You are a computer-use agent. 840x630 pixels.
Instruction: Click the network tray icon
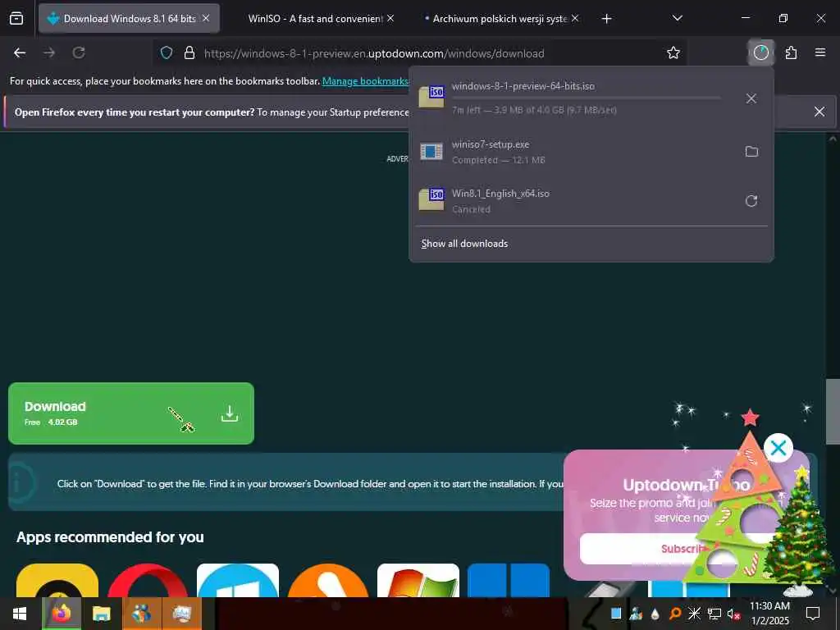714,614
